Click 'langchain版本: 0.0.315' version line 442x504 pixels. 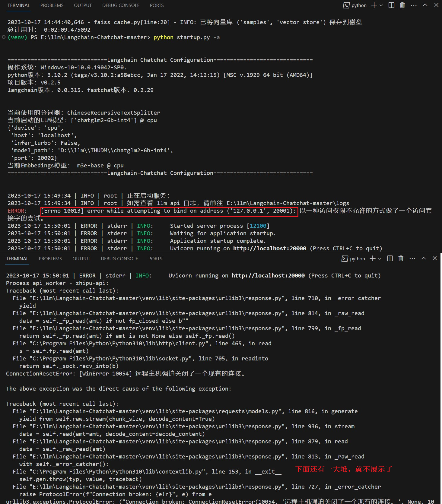(x=45, y=90)
